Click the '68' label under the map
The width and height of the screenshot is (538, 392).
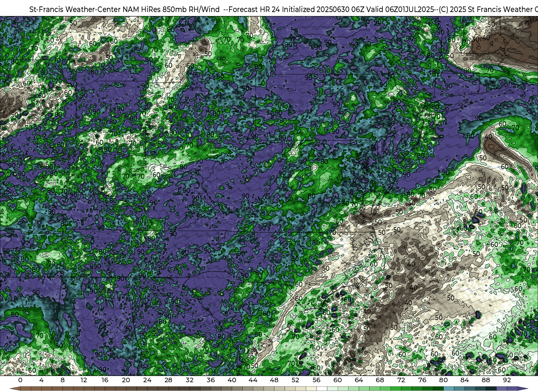[380, 380]
